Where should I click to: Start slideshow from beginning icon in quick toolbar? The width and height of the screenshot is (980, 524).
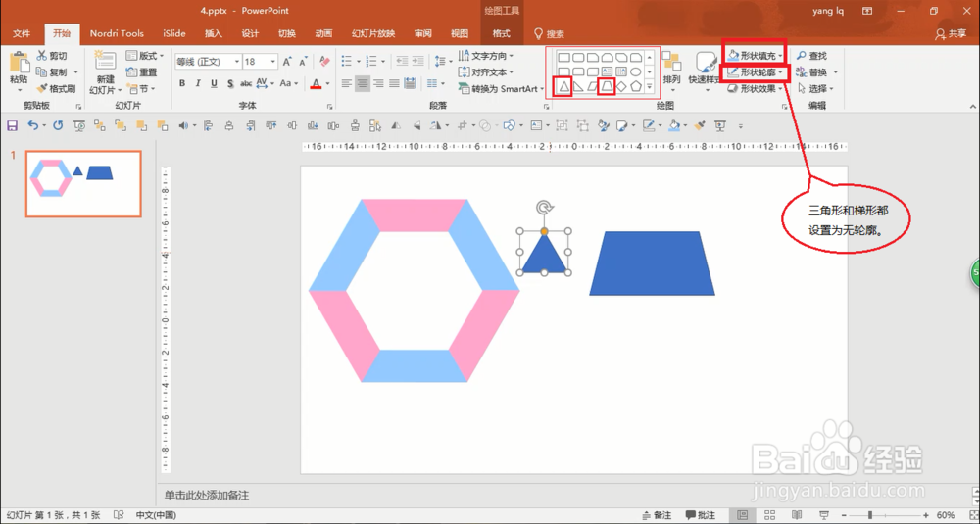pos(79,126)
